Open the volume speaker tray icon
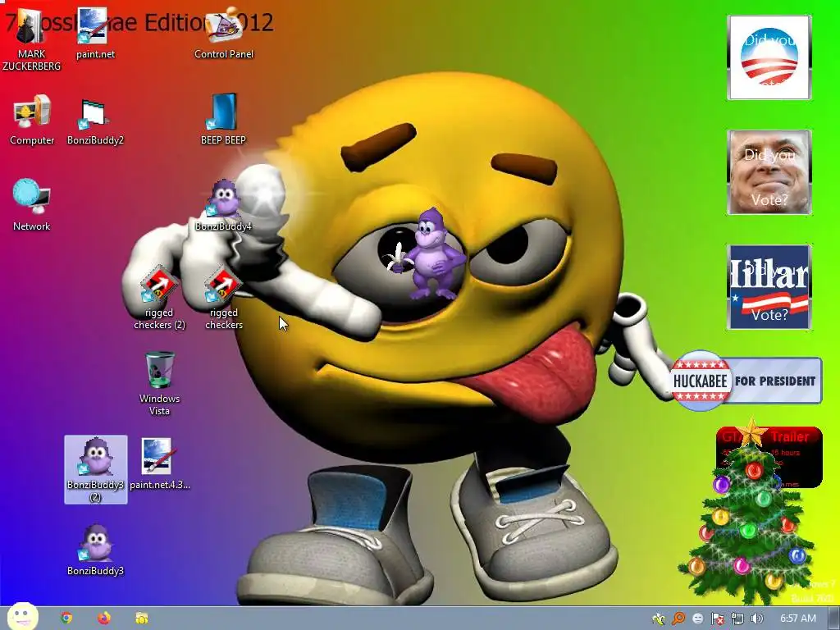 coord(756,619)
